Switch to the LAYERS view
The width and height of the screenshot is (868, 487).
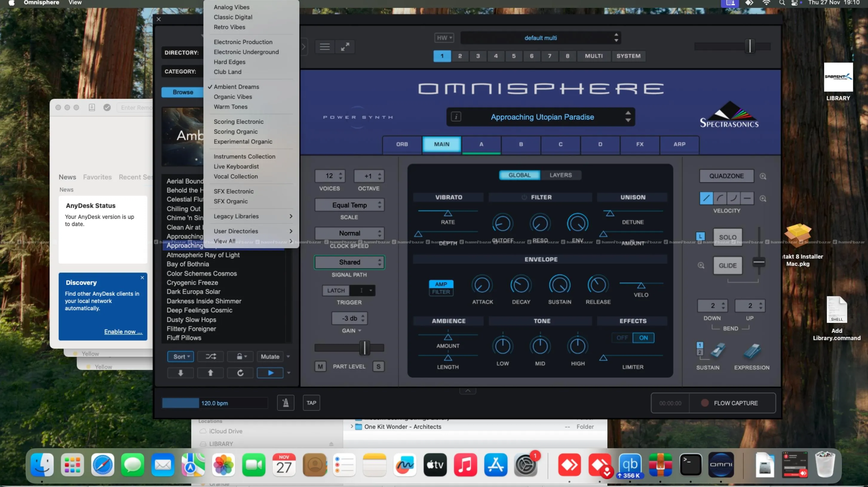560,175
